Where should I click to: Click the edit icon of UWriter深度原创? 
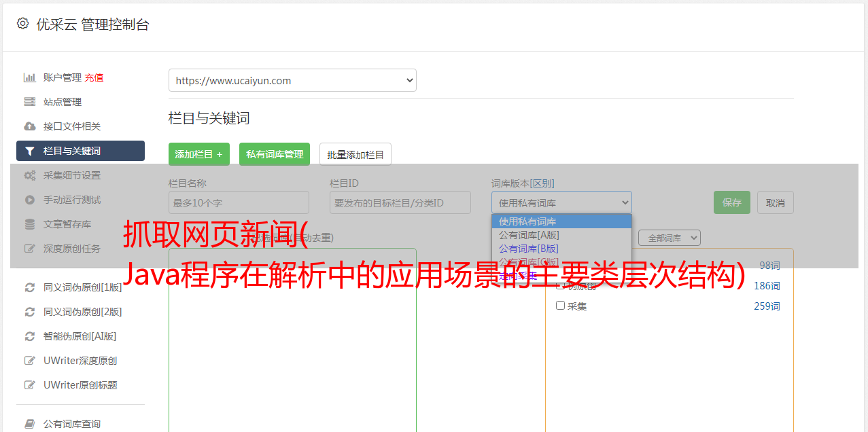tap(29, 361)
